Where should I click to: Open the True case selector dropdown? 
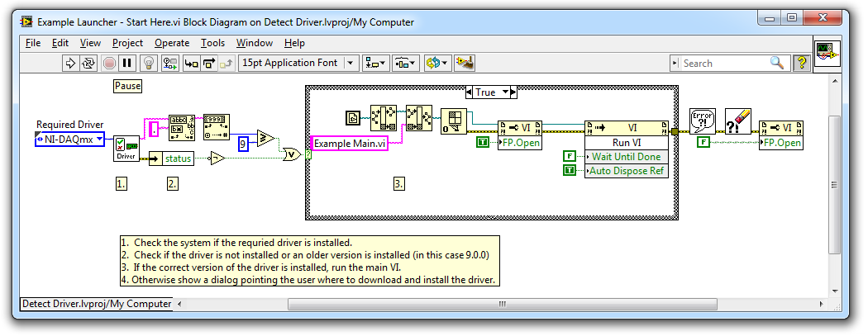(x=504, y=92)
